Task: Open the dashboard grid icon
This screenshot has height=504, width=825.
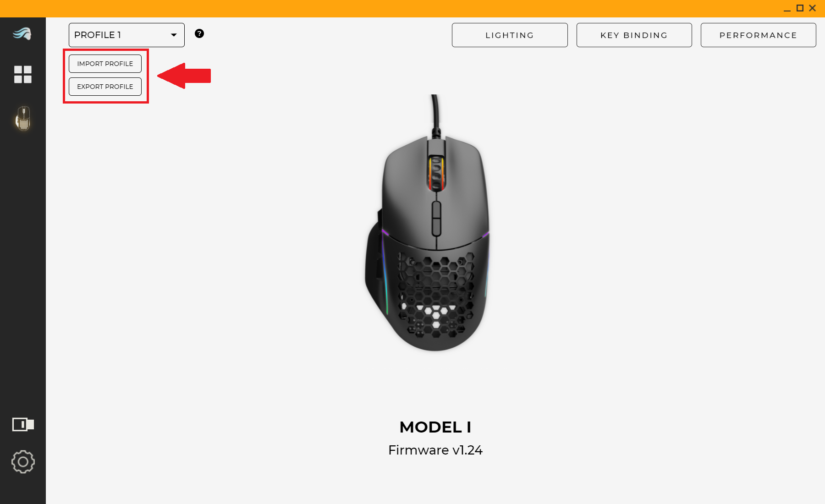Action: point(22,74)
